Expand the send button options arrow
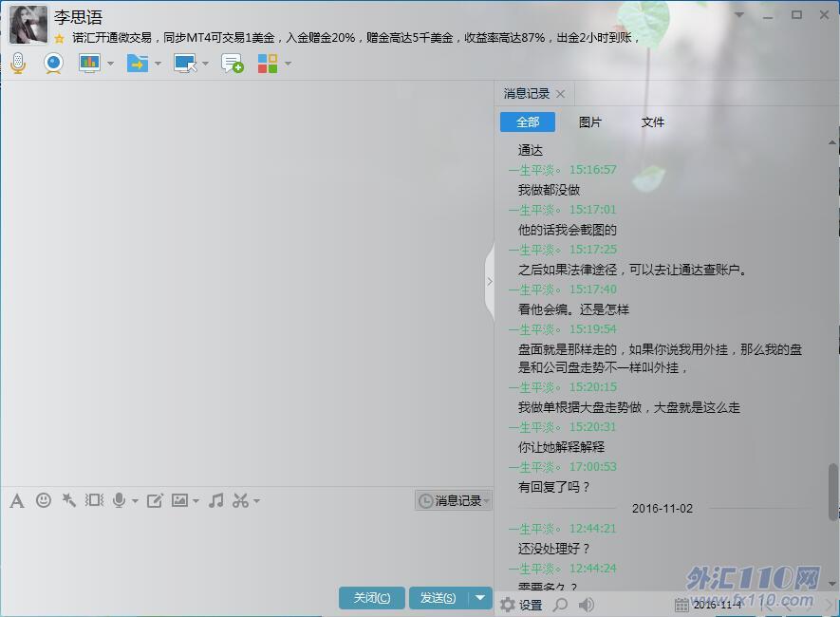 pos(480,598)
